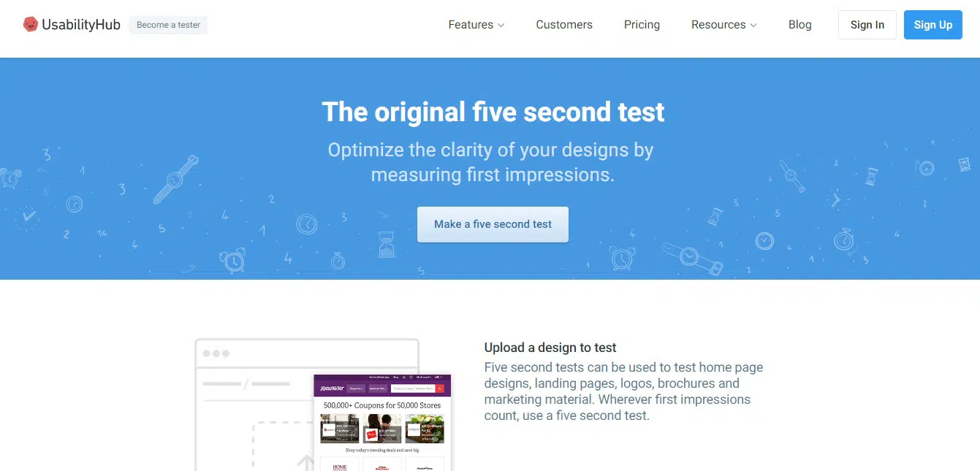The height and width of the screenshot is (471, 980).
Task: Click Make a five second test button
Action: (x=493, y=224)
